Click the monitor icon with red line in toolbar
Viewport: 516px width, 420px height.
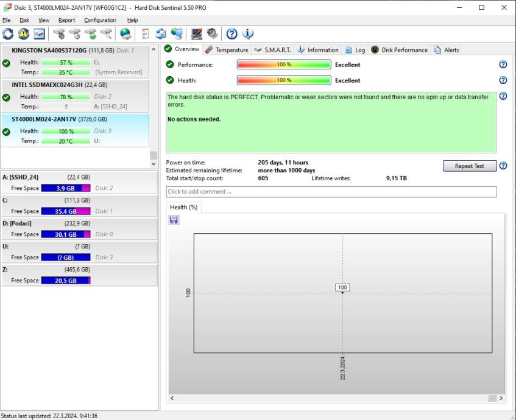(197, 33)
